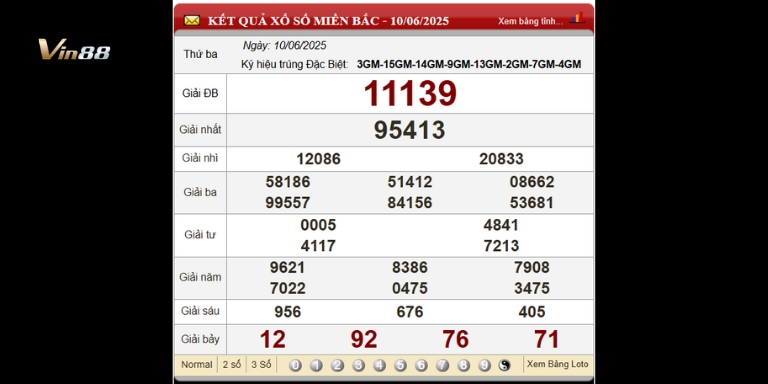Click the Giải năm row label
Viewport: 768px width, 384px height.
click(x=200, y=278)
